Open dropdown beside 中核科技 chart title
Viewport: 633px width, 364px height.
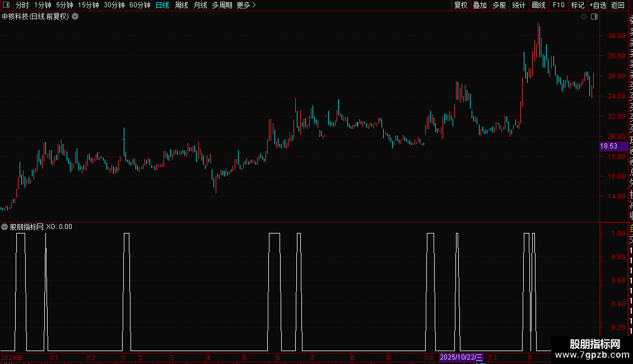75,17
